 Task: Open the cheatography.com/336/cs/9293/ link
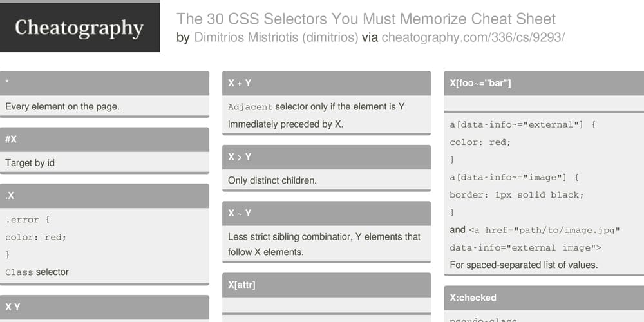click(473, 38)
